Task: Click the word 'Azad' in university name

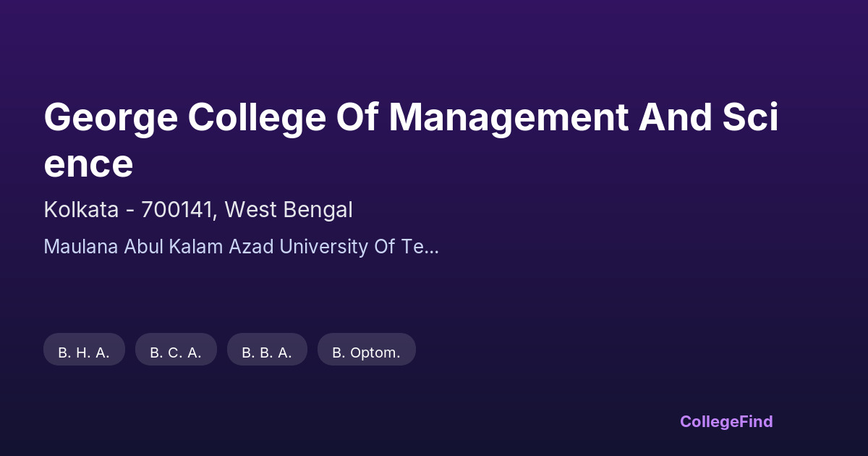Action: coord(252,247)
